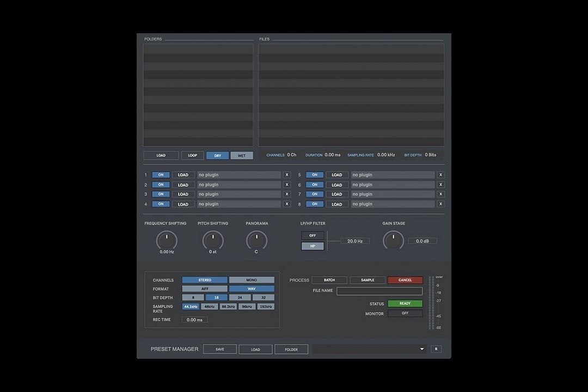Click the red CANCEL button

pos(405,280)
